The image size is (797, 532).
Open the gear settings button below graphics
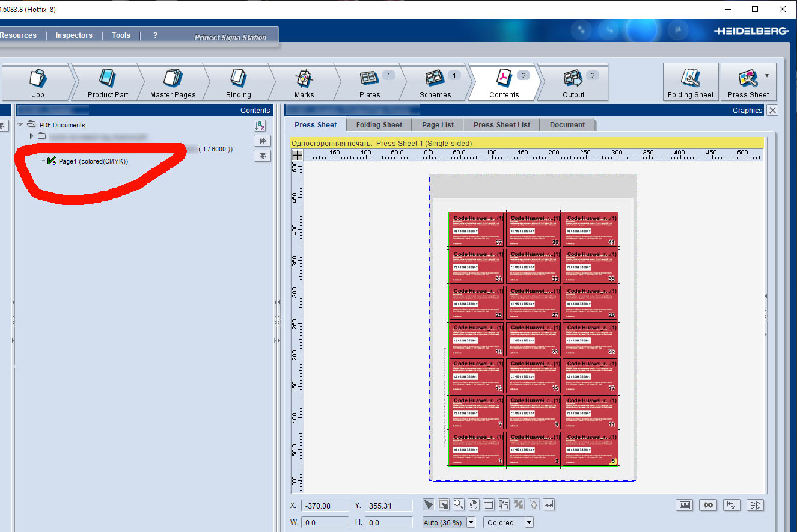pyautogui.click(x=708, y=506)
